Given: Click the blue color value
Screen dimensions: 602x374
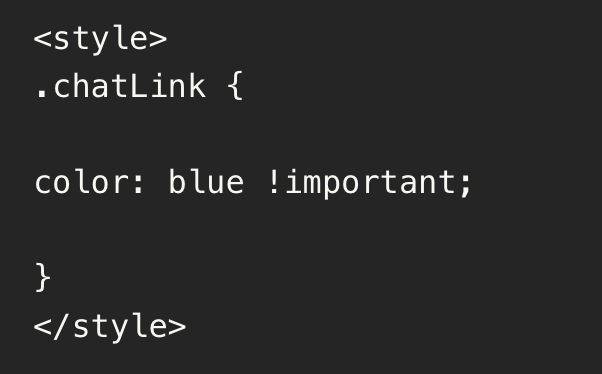Looking at the screenshot, I should [206, 181].
